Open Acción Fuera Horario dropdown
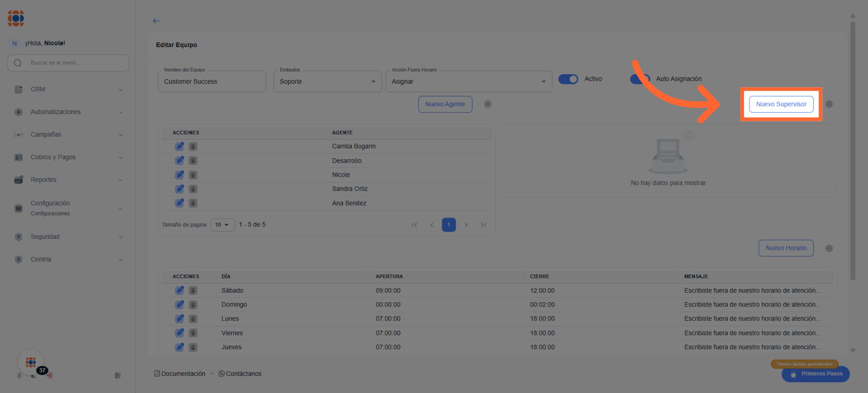 468,81
